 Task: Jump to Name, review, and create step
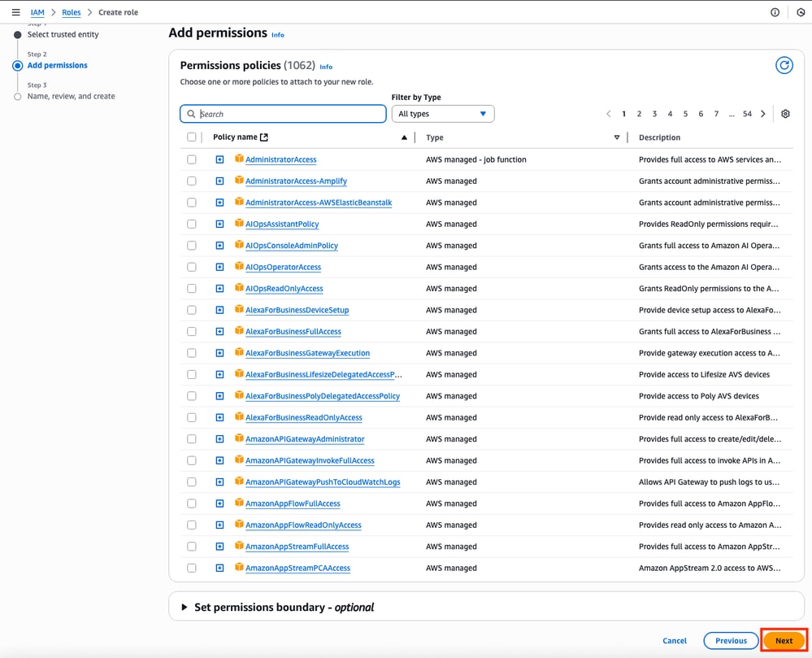[71, 96]
